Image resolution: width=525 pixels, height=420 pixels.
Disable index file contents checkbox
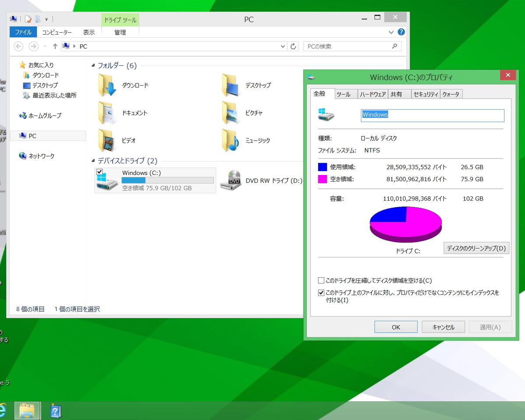point(321,293)
